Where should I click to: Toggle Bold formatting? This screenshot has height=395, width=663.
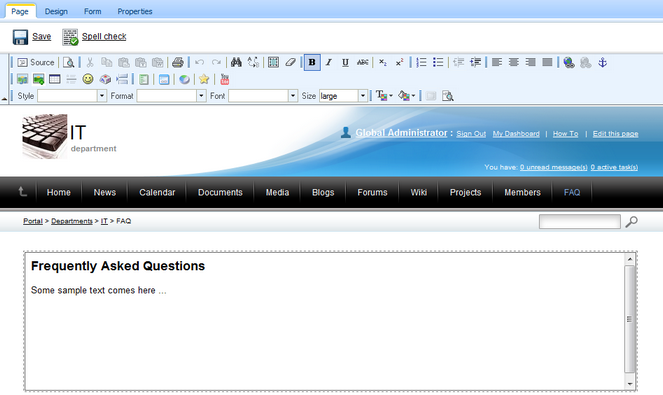coord(312,63)
